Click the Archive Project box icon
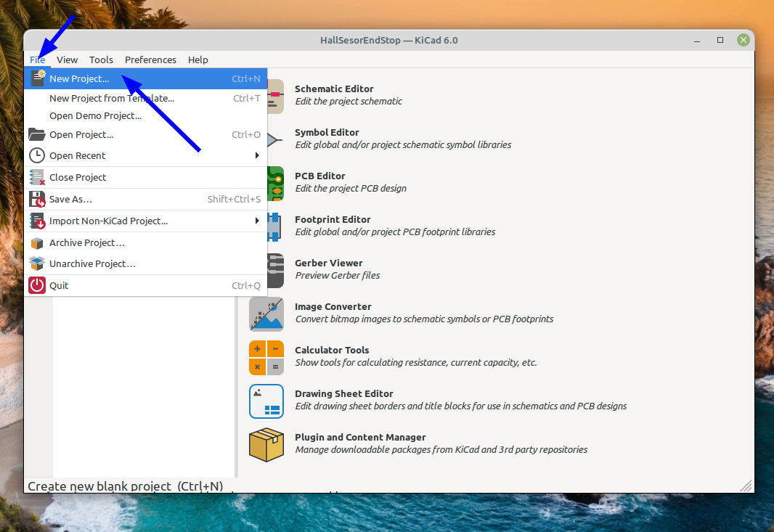The width and height of the screenshot is (774, 532). 37,242
